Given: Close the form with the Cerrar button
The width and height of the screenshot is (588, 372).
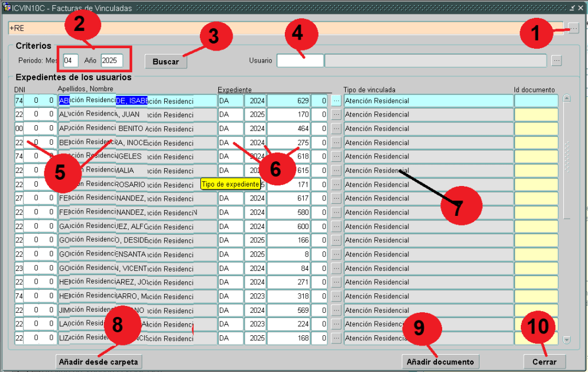Looking at the screenshot, I should 544,362.
